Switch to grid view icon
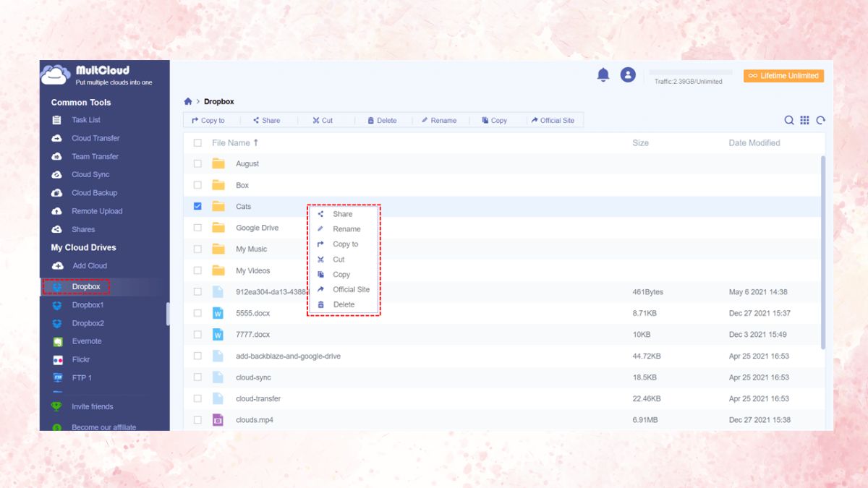 tap(804, 120)
